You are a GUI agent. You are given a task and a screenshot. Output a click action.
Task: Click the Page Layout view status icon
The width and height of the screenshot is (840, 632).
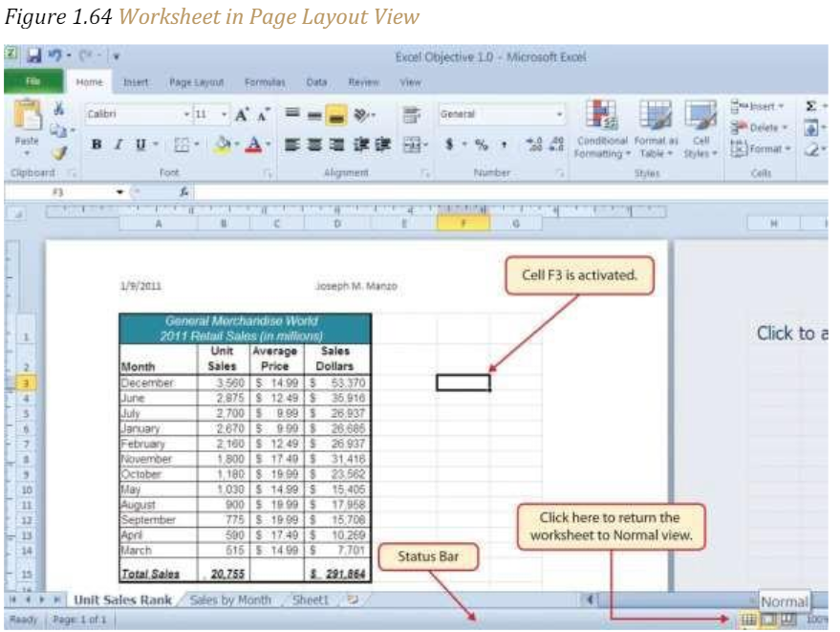(x=768, y=620)
